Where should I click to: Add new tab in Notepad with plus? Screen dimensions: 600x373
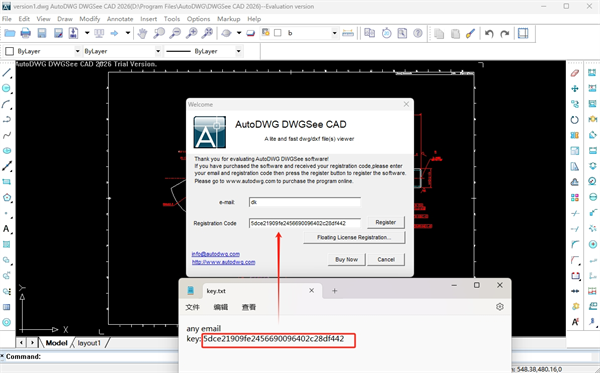pyautogui.click(x=334, y=291)
